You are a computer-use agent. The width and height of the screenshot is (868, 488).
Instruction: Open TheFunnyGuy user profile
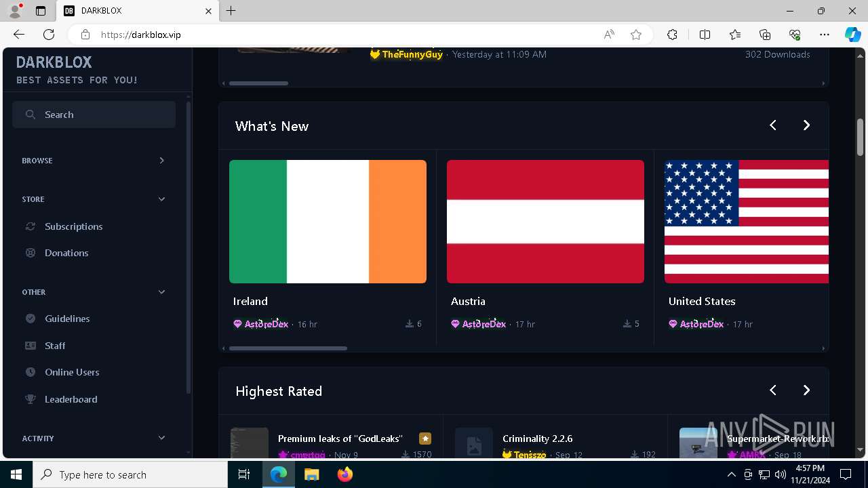point(412,54)
